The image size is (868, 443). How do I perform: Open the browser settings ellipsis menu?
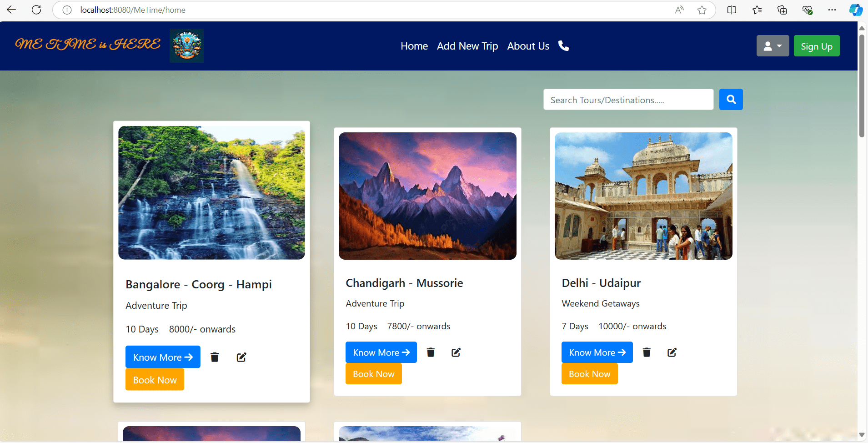click(832, 10)
